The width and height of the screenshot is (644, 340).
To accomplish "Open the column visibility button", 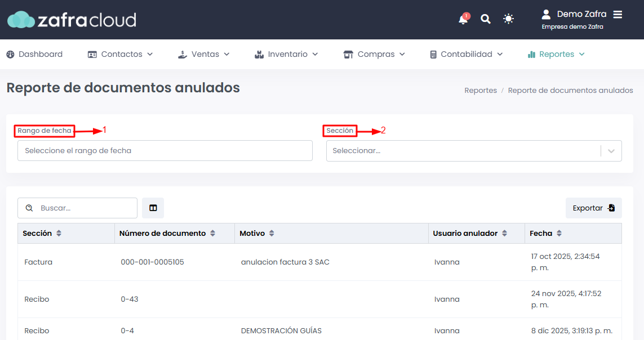I will click(x=153, y=208).
